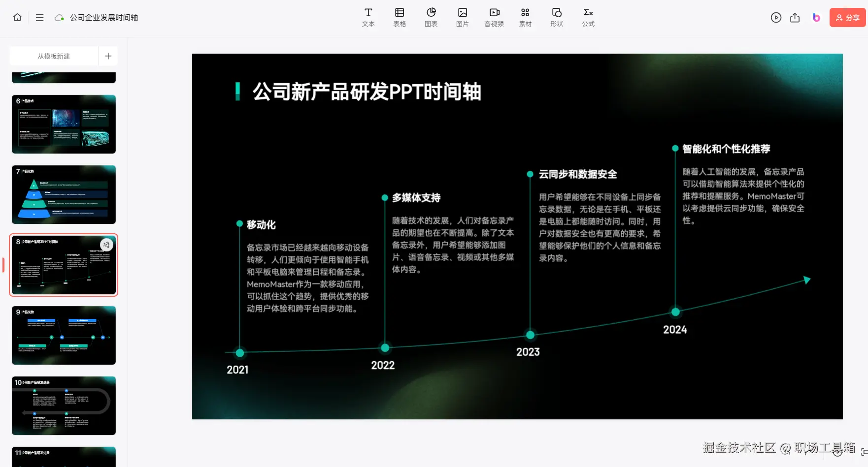Screen dimensions: 868x467
Task: Select paragraph starting 备忘录市场已经越来越向移动设备
Action: coord(308,278)
